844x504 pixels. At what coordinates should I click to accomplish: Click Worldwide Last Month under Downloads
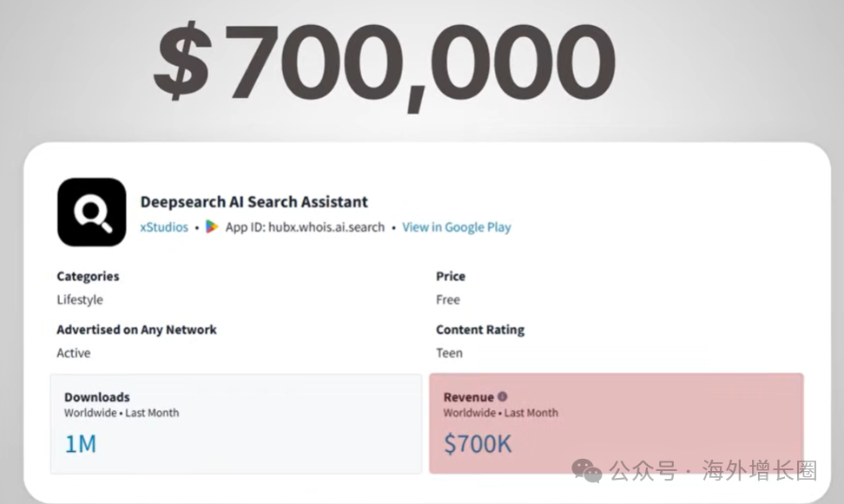122,413
